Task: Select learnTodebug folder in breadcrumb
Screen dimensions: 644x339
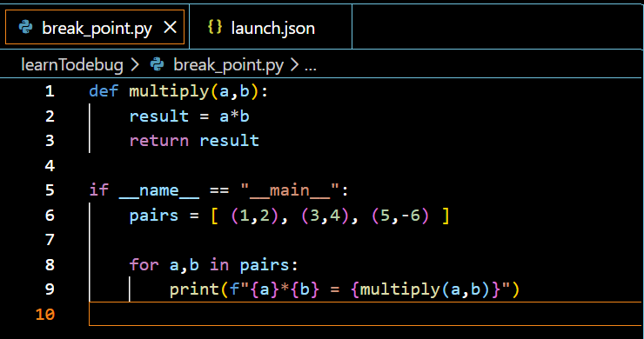Action: [72, 65]
